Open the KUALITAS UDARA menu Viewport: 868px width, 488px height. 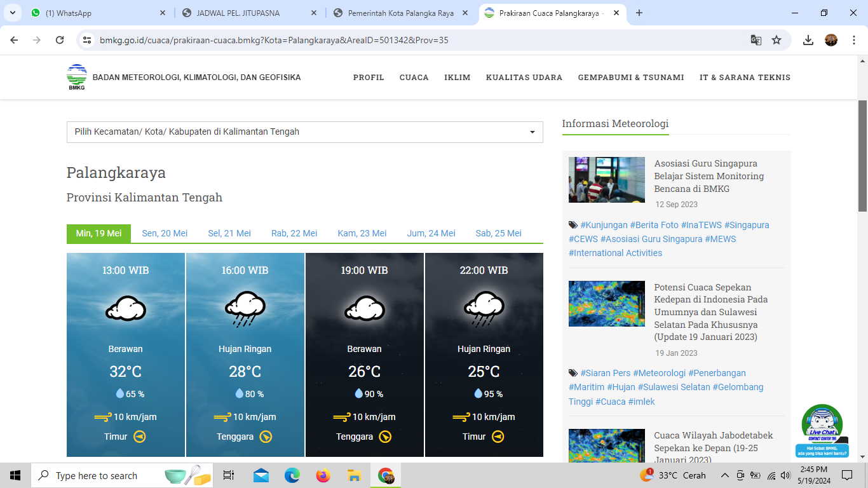click(524, 78)
